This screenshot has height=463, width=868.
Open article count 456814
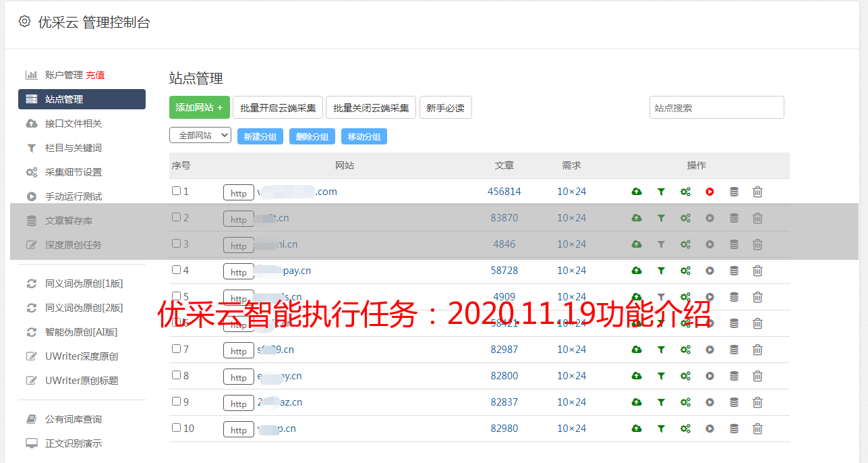(x=504, y=192)
